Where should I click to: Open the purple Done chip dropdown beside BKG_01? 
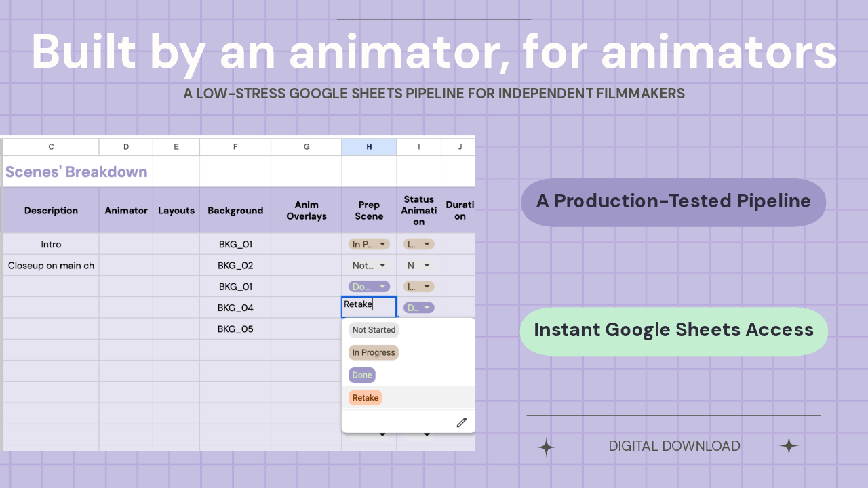coord(369,287)
